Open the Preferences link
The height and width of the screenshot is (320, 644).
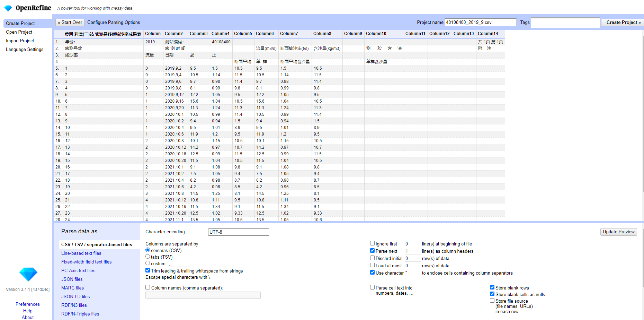(x=28, y=304)
